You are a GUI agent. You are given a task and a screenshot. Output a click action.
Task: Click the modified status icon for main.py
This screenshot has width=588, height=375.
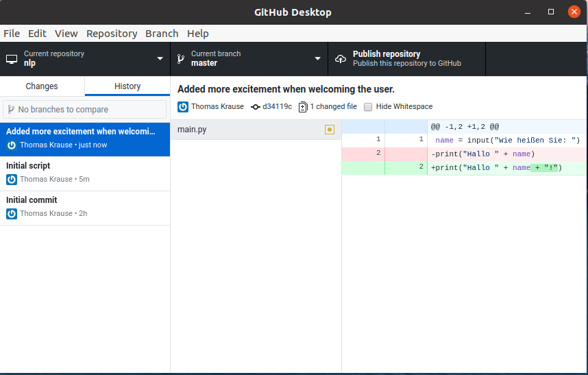[x=330, y=130]
